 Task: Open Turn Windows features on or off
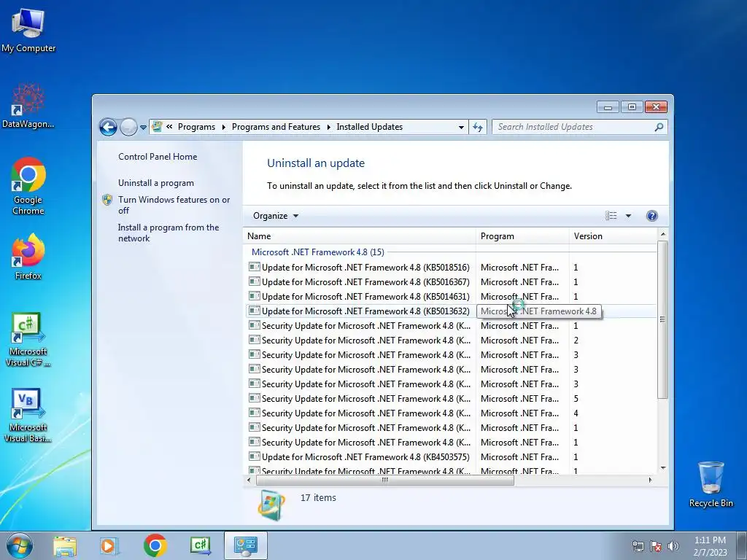coord(174,205)
